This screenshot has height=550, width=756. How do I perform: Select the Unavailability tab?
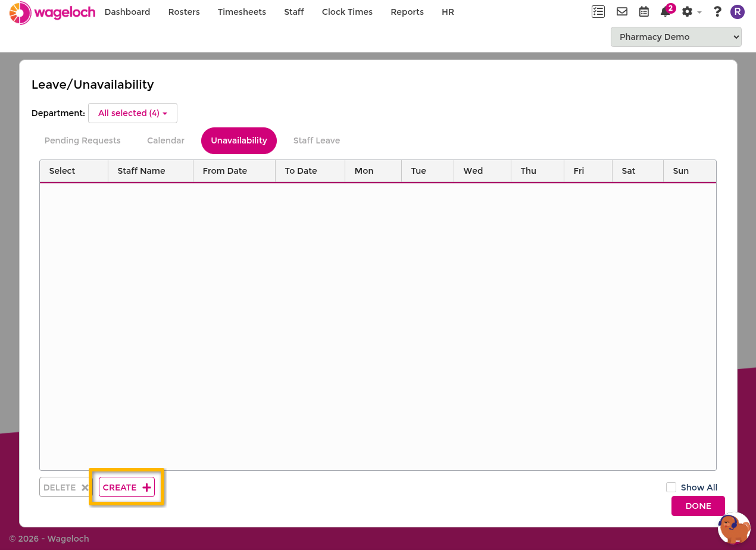pyautogui.click(x=239, y=140)
